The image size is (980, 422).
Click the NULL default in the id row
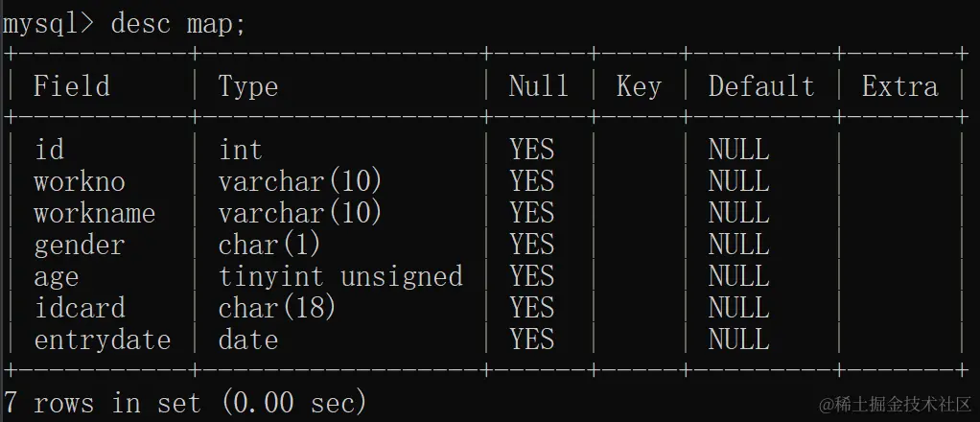click(738, 150)
